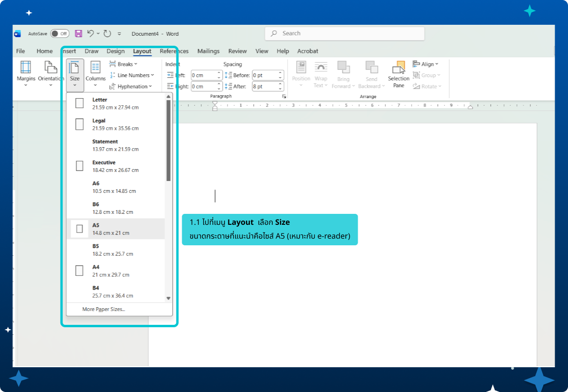The height and width of the screenshot is (392, 568).
Task: Open the Design ribbon tab
Action: pos(115,51)
